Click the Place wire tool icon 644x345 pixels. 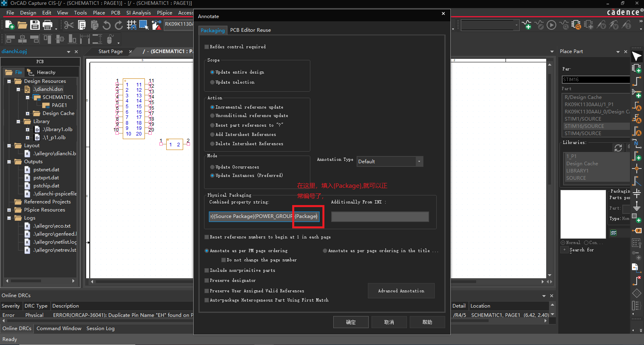coord(637,81)
